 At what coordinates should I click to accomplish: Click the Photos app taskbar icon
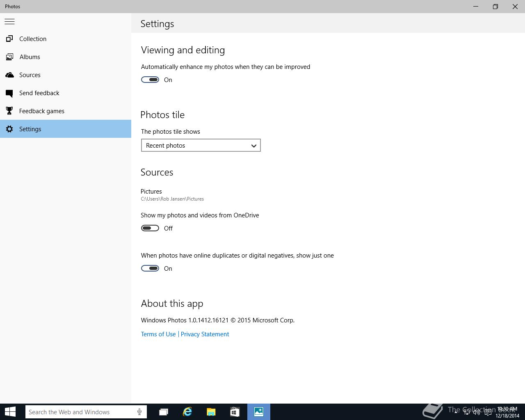(x=259, y=412)
